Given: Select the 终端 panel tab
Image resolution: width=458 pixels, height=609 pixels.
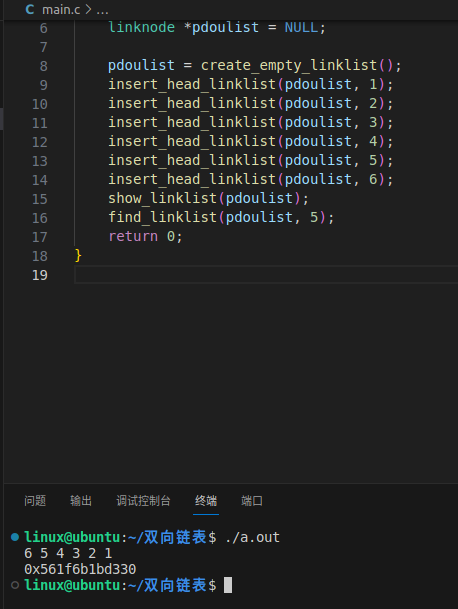Looking at the screenshot, I should coord(206,501).
